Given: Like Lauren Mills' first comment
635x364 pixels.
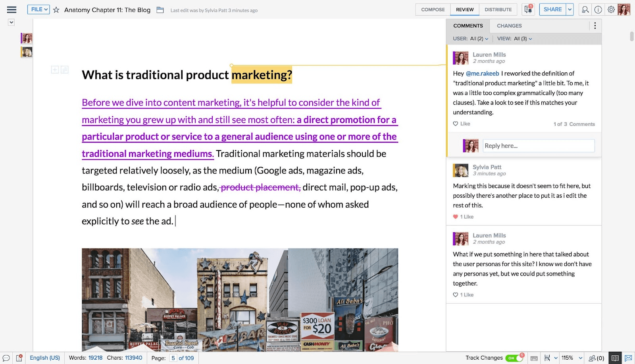Looking at the screenshot, I should [462, 124].
